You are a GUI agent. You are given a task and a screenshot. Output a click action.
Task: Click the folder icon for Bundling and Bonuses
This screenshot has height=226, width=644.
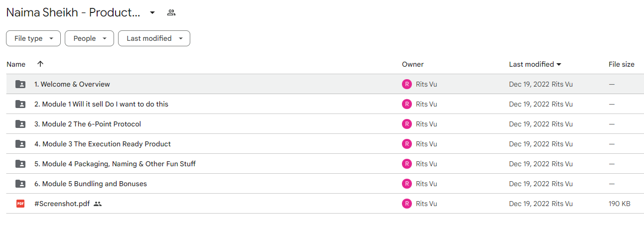pyautogui.click(x=20, y=184)
